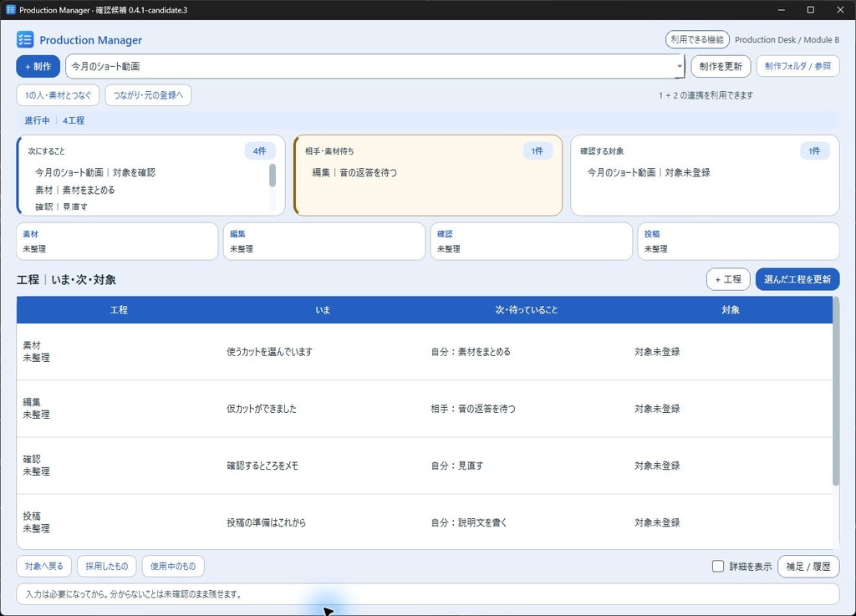Select 素材｜素材をまとめる list item
The height and width of the screenshot is (616, 856).
(75, 190)
